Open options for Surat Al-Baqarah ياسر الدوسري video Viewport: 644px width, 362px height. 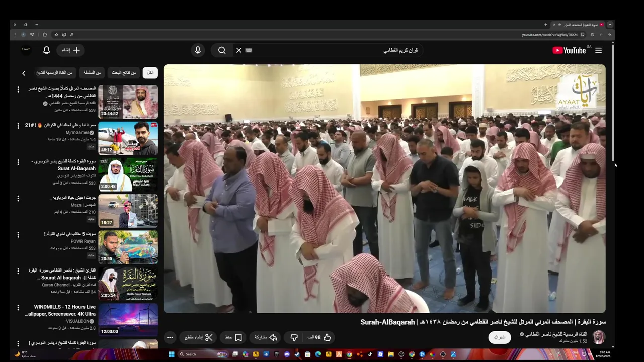(x=18, y=162)
